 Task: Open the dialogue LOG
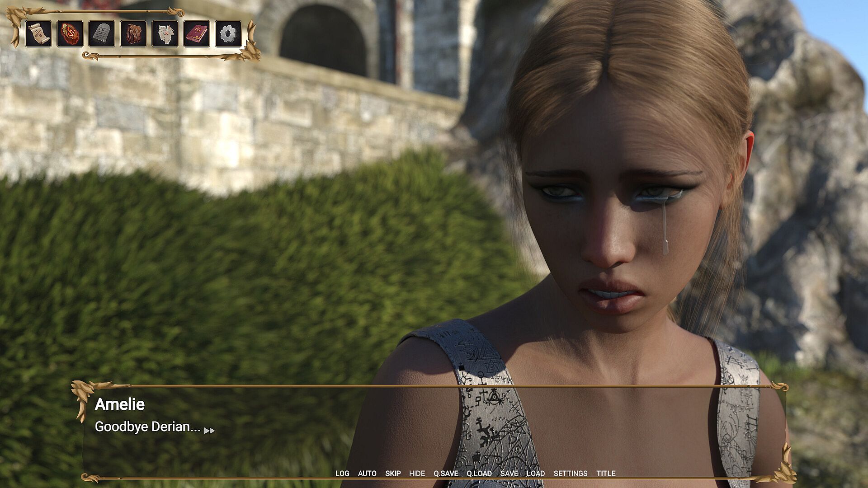[342, 474]
